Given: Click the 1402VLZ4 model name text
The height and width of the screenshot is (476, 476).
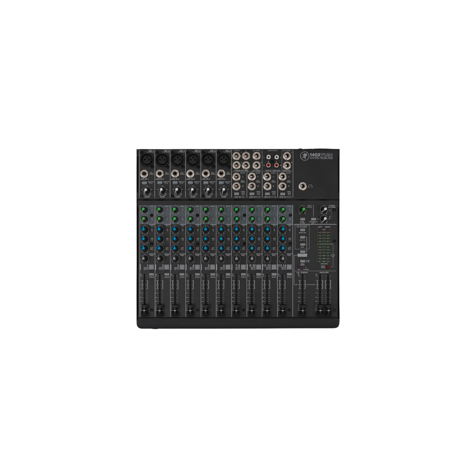Looking at the screenshot, I should coord(321,154).
